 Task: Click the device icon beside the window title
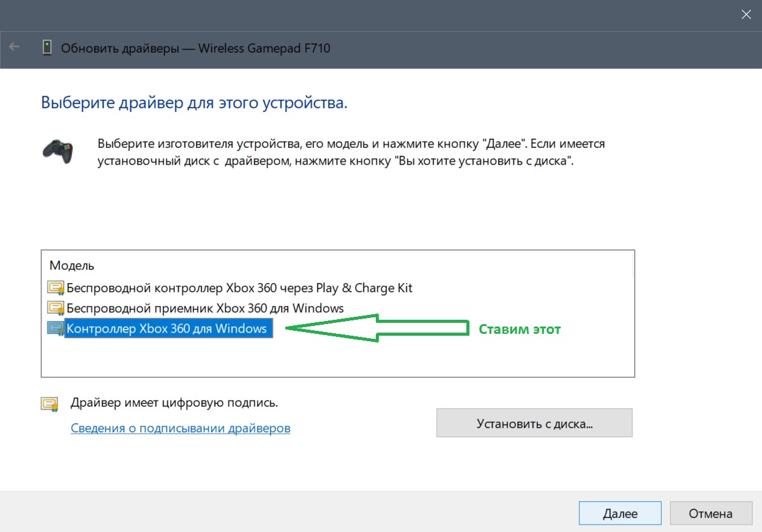47,48
